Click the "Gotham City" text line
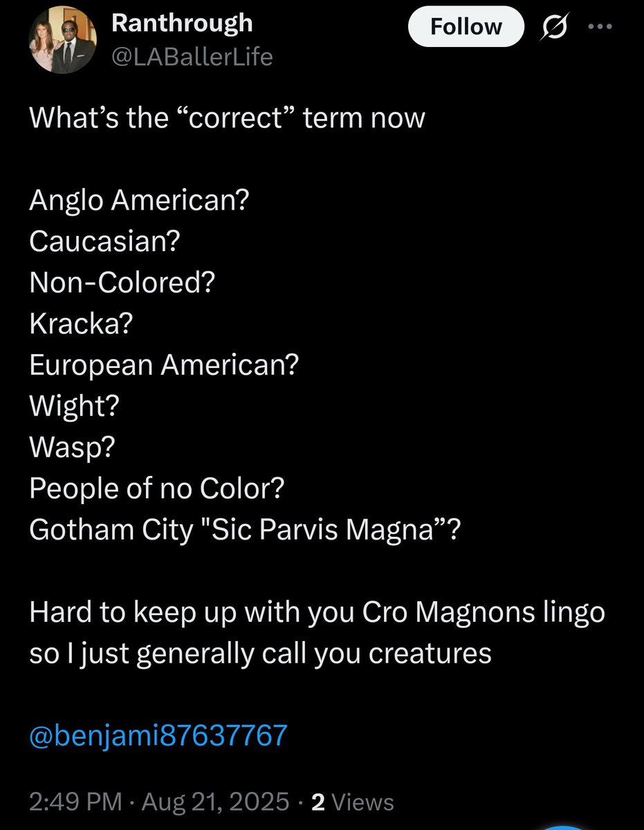The width and height of the screenshot is (644, 830). (244, 530)
